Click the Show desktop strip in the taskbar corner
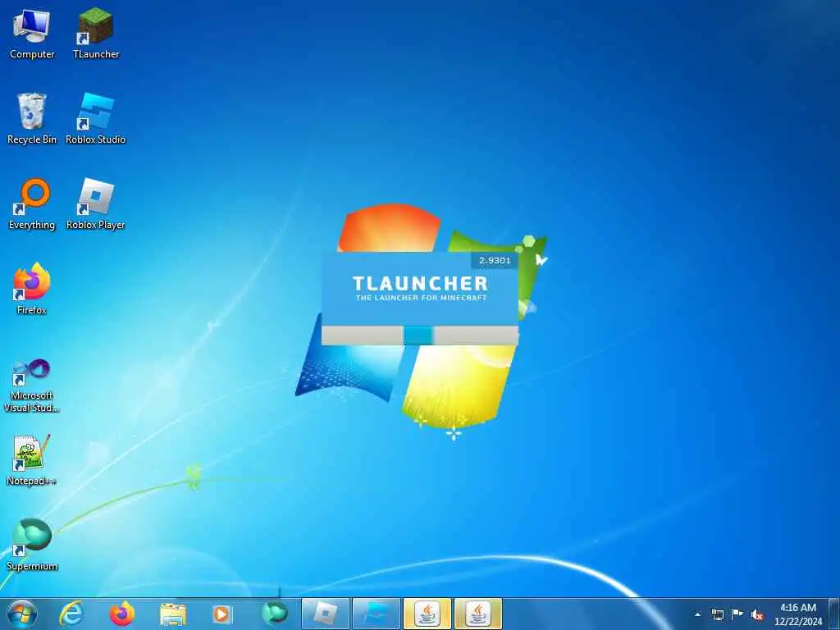This screenshot has width=840, height=630. [834, 614]
